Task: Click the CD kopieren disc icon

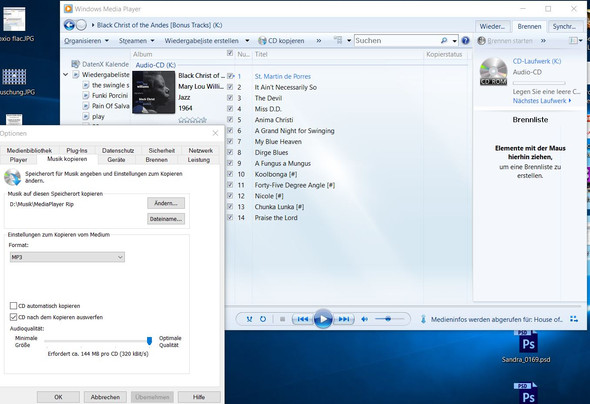Action: [262, 41]
